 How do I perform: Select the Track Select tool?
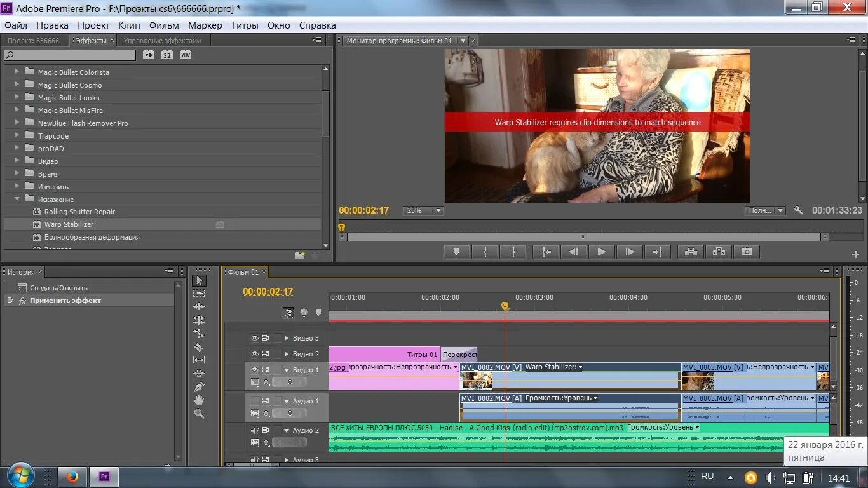(199, 294)
